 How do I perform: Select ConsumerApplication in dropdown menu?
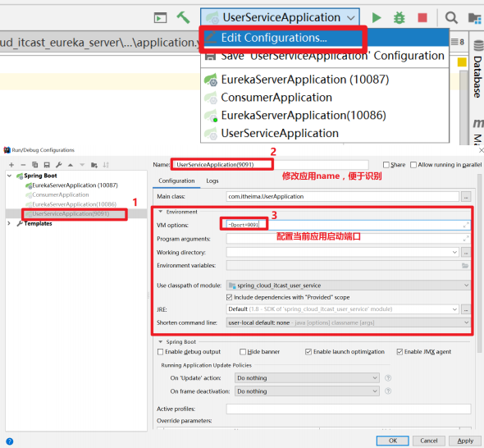325,98
